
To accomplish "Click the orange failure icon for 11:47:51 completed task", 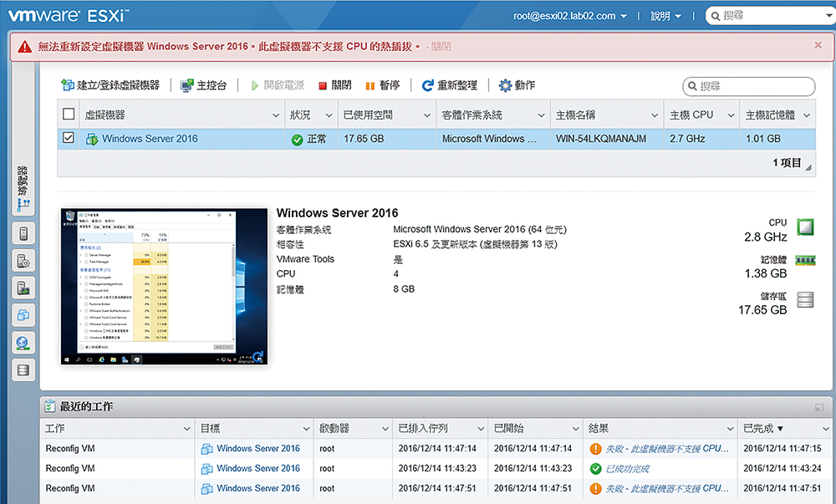I will [x=595, y=489].
